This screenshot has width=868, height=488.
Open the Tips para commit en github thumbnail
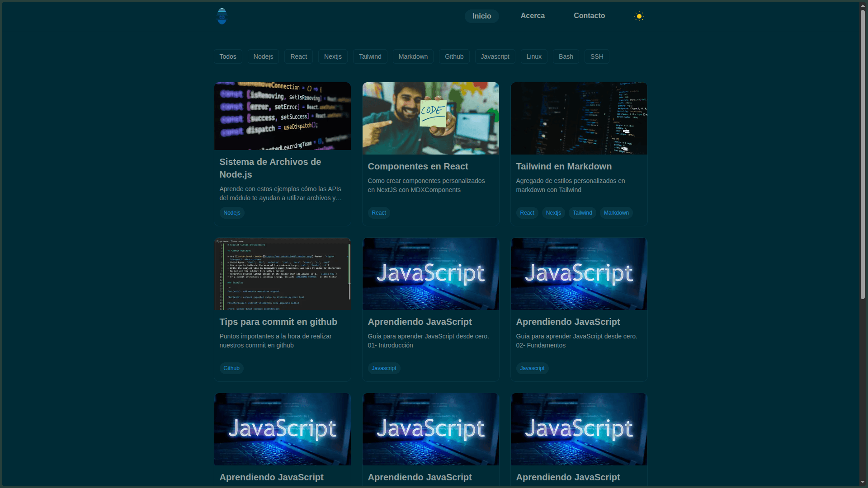pyautogui.click(x=283, y=274)
